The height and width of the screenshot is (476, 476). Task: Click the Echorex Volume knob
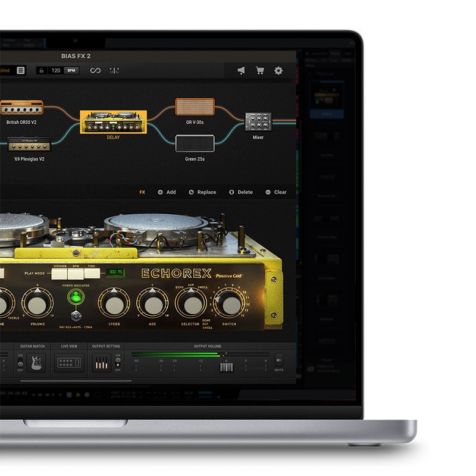pos(37,304)
